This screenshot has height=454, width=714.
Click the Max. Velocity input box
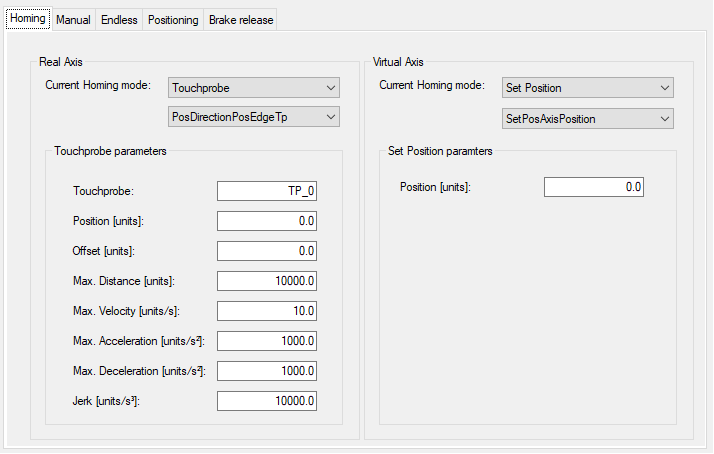tap(267, 311)
